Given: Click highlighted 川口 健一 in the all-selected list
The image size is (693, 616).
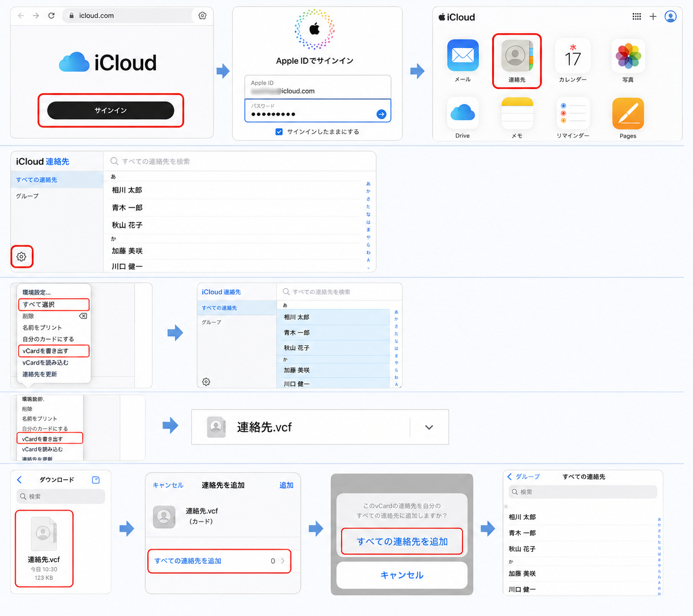Looking at the screenshot, I should point(333,383).
